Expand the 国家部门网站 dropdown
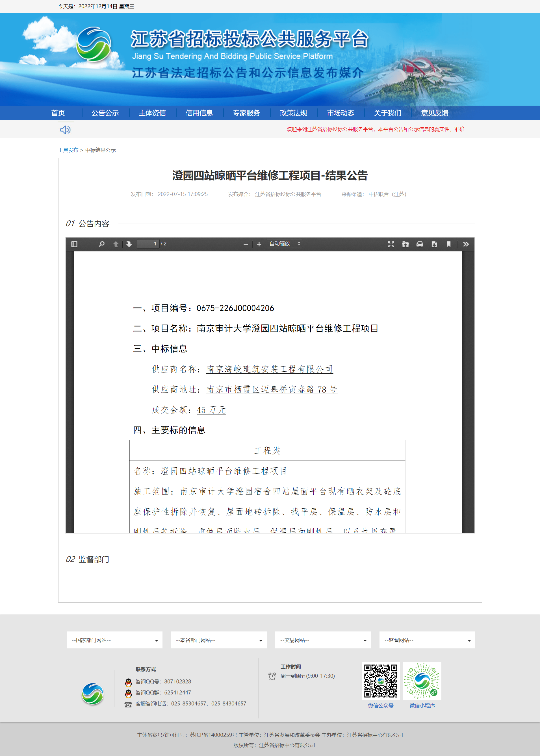Image resolution: width=540 pixels, height=756 pixels. tap(114, 640)
